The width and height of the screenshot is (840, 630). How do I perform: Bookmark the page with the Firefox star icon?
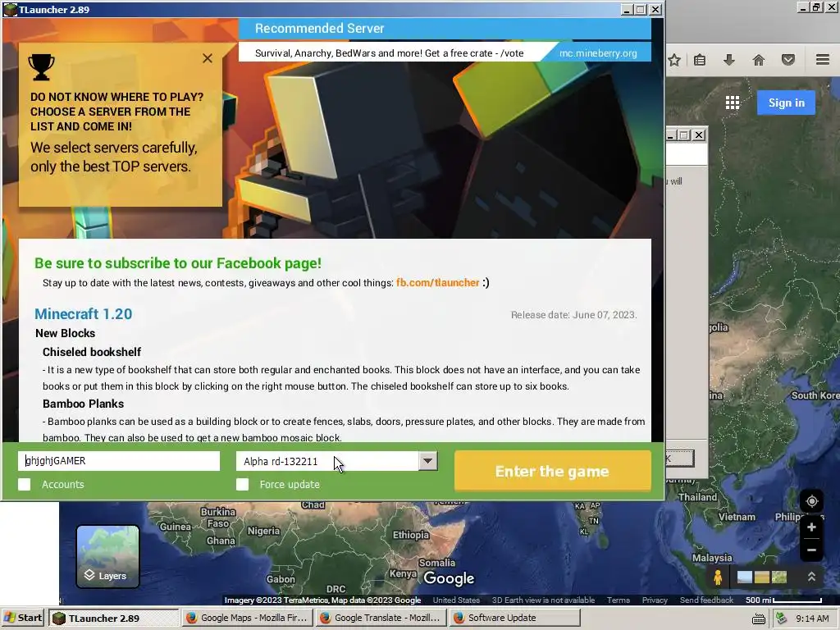pos(674,59)
